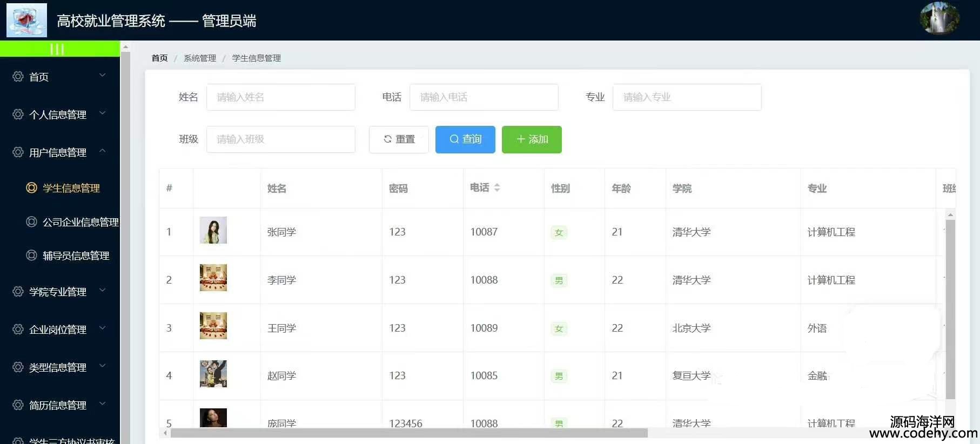Viewport: 980px width, 444px height.
Task: Open the user avatar at top right
Action: [939, 18]
